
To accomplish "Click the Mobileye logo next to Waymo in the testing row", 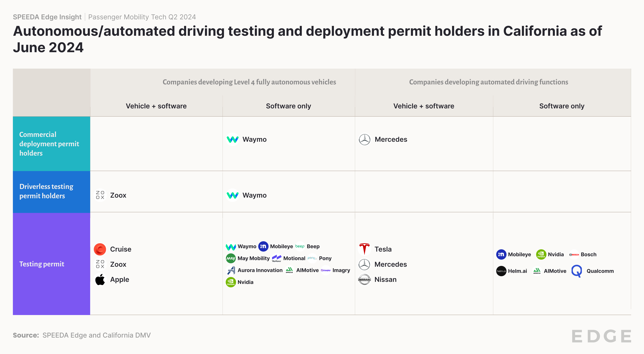I will point(263,247).
